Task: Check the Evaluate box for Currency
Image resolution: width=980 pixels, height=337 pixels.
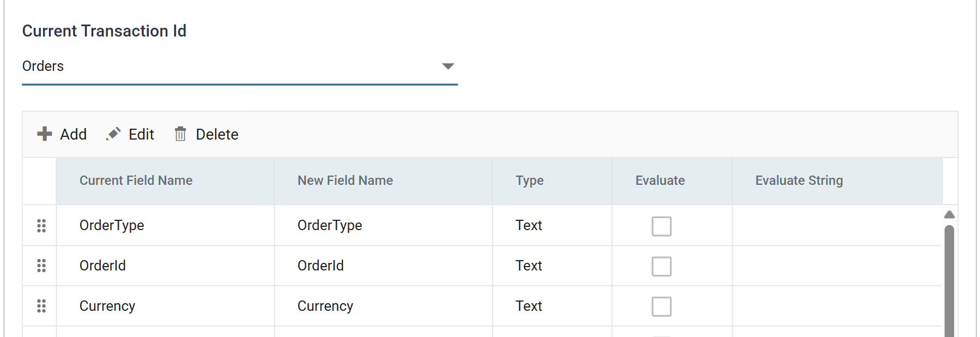Action: [661, 306]
